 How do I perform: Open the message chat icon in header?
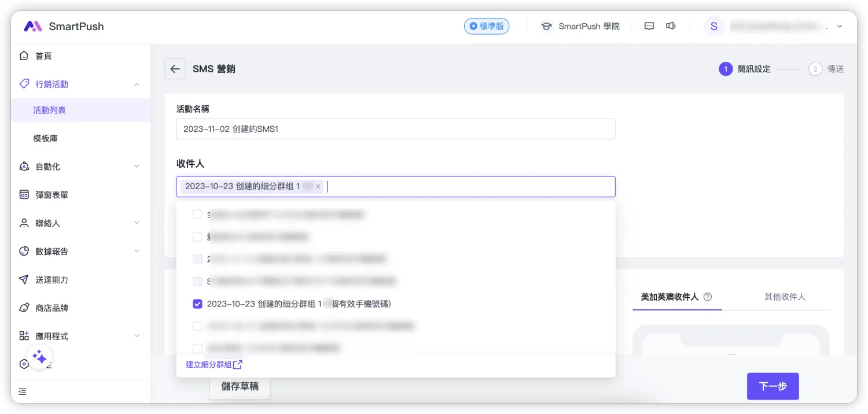coord(649,26)
